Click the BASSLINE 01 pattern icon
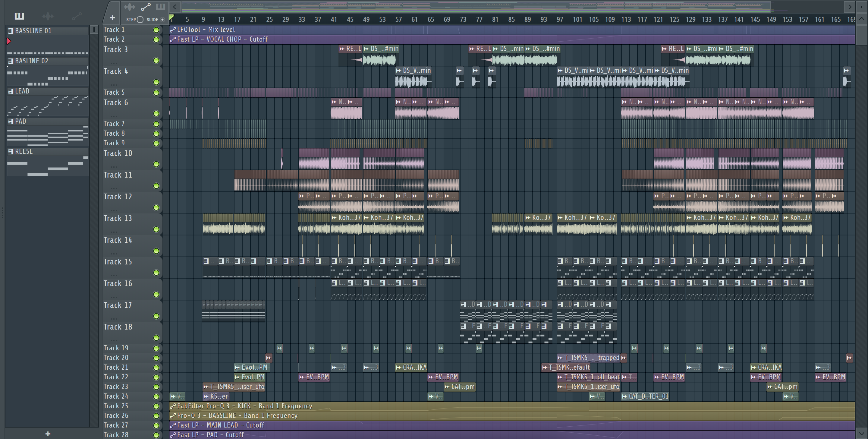Image resolution: width=868 pixels, height=439 pixels. [11, 31]
